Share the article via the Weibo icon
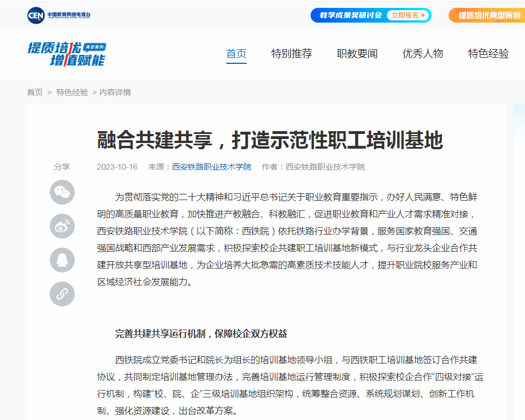Screen dimensions: 525x420 point(62,226)
